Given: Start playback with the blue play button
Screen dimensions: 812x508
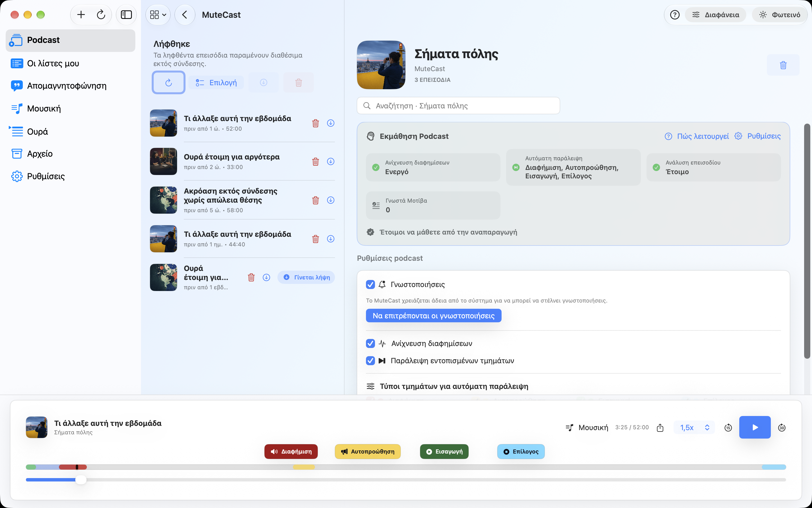Looking at the screenshot, I should [x=754, y=427].
